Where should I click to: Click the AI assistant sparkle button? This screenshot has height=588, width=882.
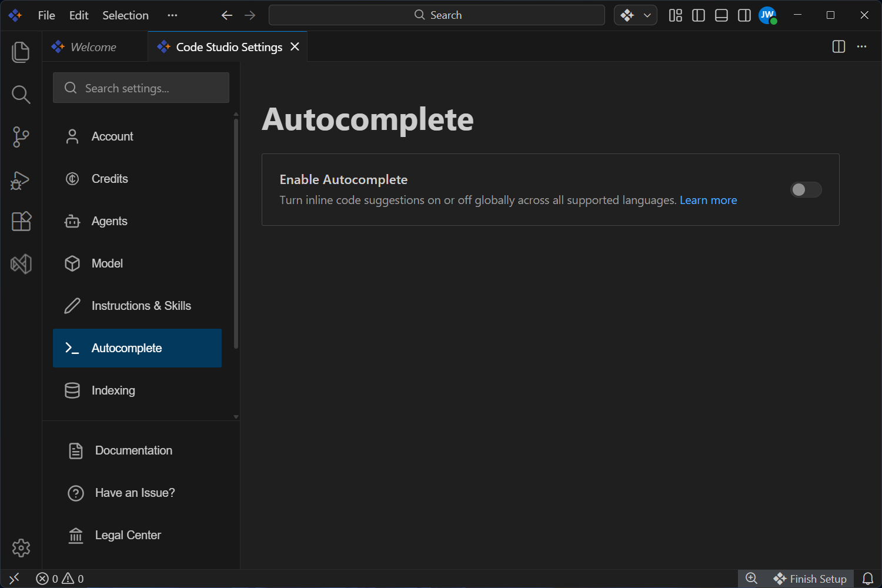coord(627,15)
